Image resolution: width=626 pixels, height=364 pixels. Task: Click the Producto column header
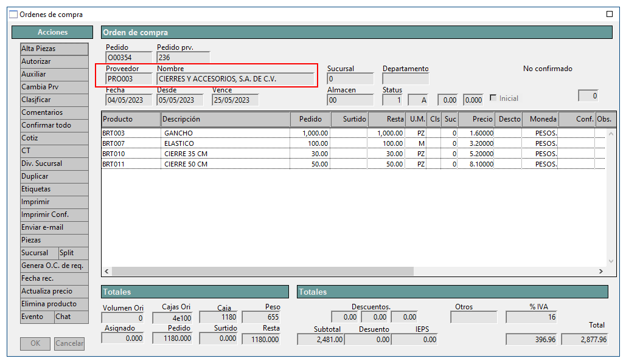pyautogui.click(x=131, y=119)
